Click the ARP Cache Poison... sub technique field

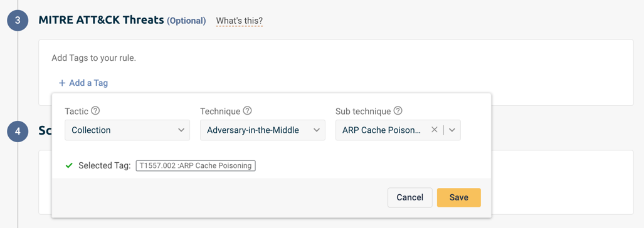pos(398,130)
